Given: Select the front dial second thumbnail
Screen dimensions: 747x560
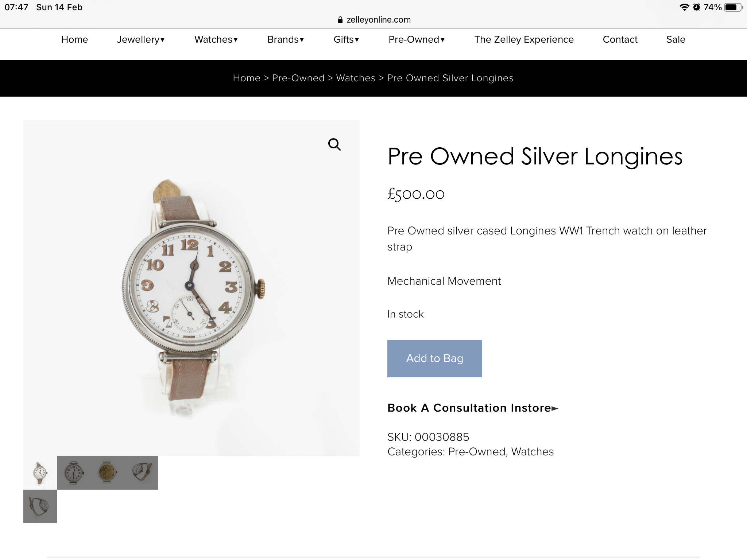Looking at the screenshot, I should 74,472.
